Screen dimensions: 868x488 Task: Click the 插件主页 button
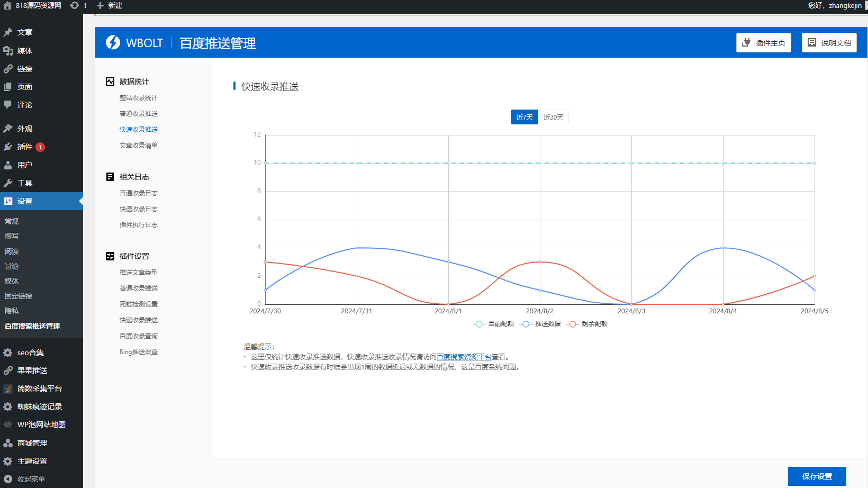[764, 43]
